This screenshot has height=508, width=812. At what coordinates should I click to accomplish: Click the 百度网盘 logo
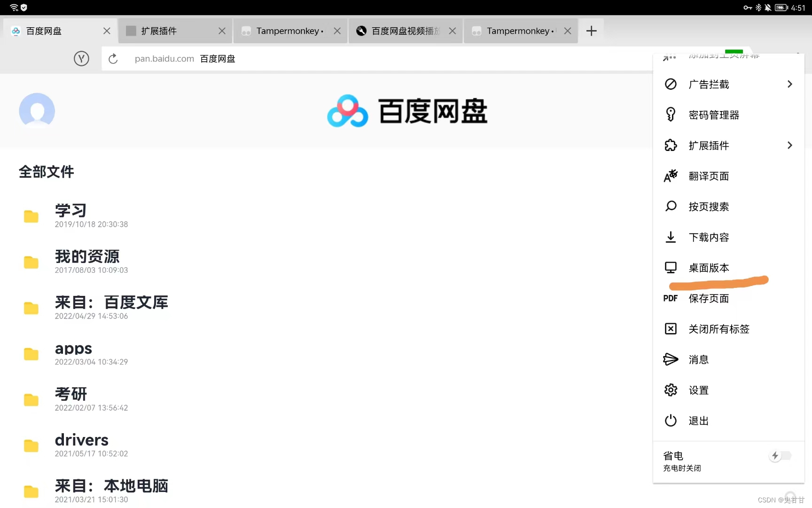coord(407,111)
